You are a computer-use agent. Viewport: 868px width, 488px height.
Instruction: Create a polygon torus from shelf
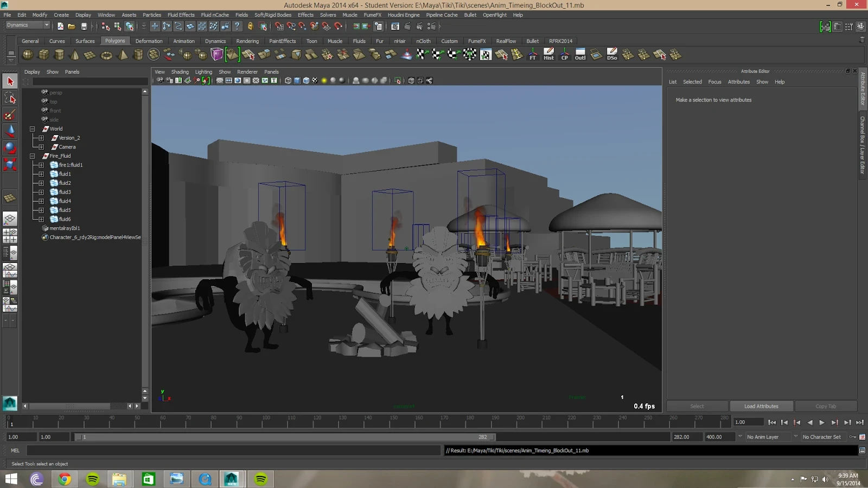106,55
